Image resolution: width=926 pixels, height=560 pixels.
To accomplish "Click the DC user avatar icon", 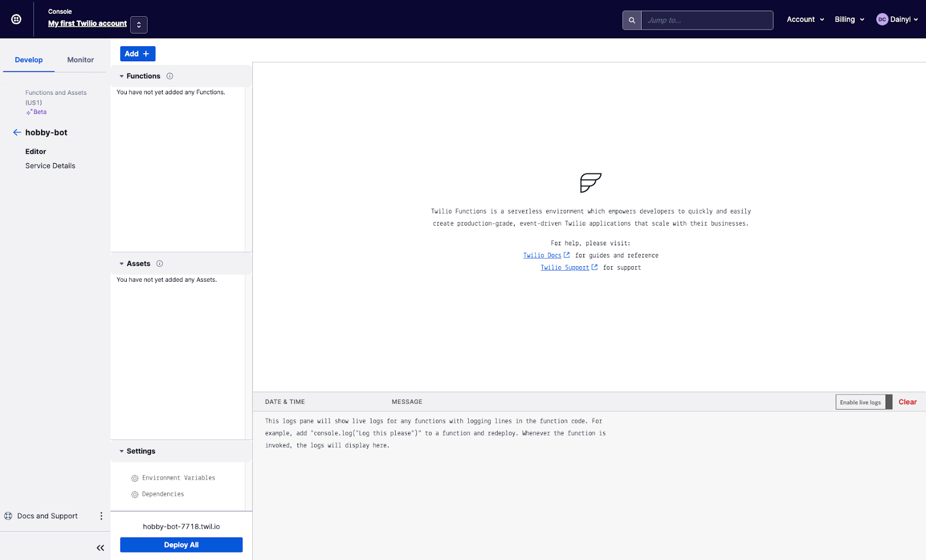I will point(882,20).
